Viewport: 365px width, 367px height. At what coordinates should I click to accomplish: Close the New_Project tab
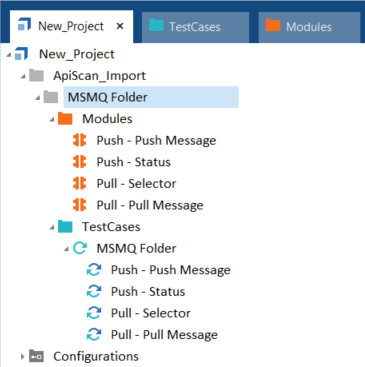120,26
